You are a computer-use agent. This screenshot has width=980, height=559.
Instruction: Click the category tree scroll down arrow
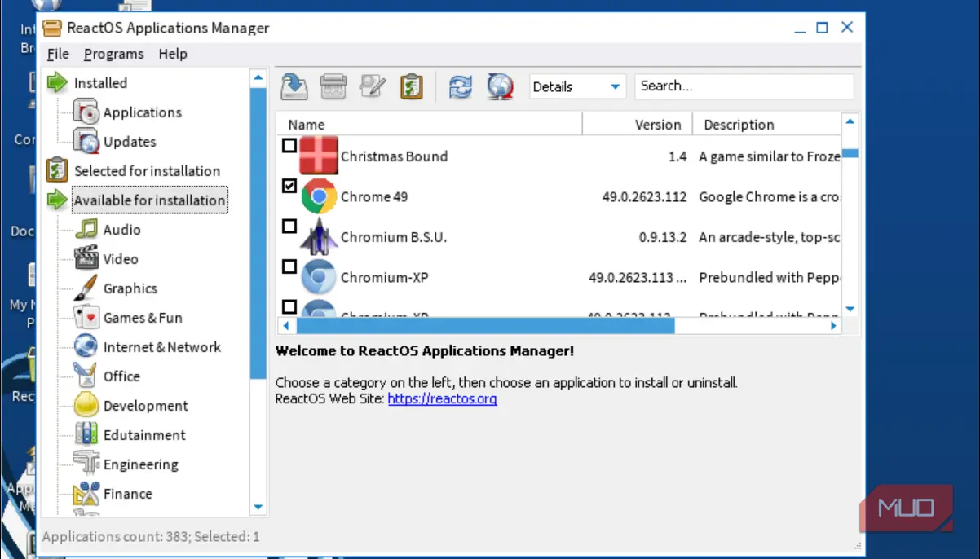(x=258, y=507)
